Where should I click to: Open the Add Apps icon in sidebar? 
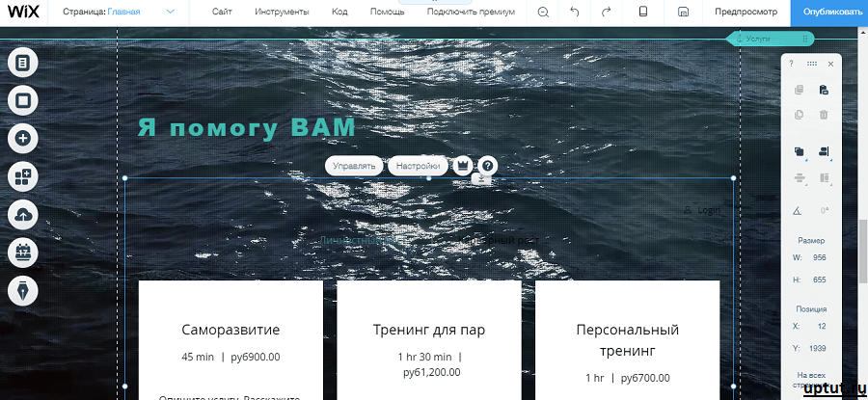pos(23,176)
